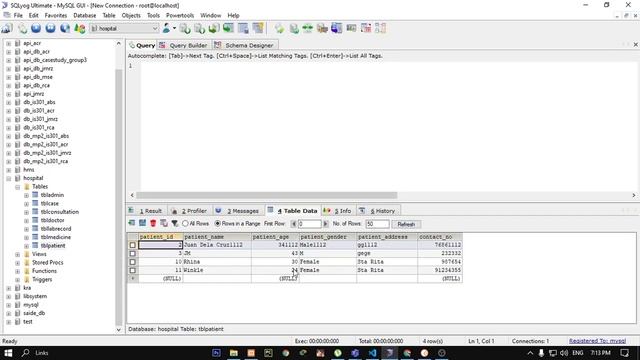Collapse the Tables folder
640x360 pixels.
18,187
